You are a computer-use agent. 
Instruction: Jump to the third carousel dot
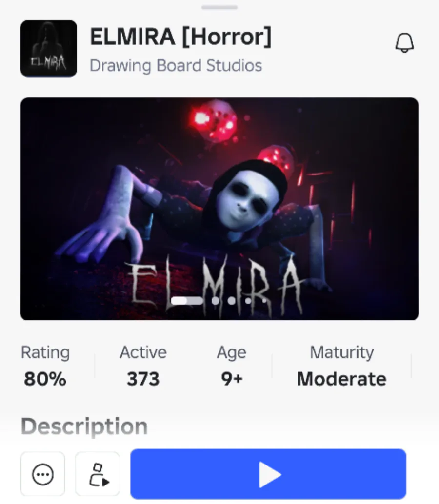point(232,301)
